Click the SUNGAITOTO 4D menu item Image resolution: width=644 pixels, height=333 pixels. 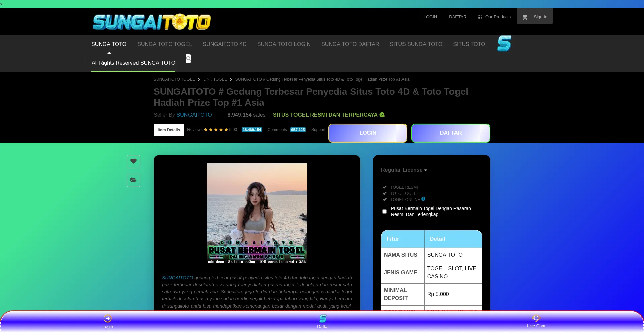point(224,44)
